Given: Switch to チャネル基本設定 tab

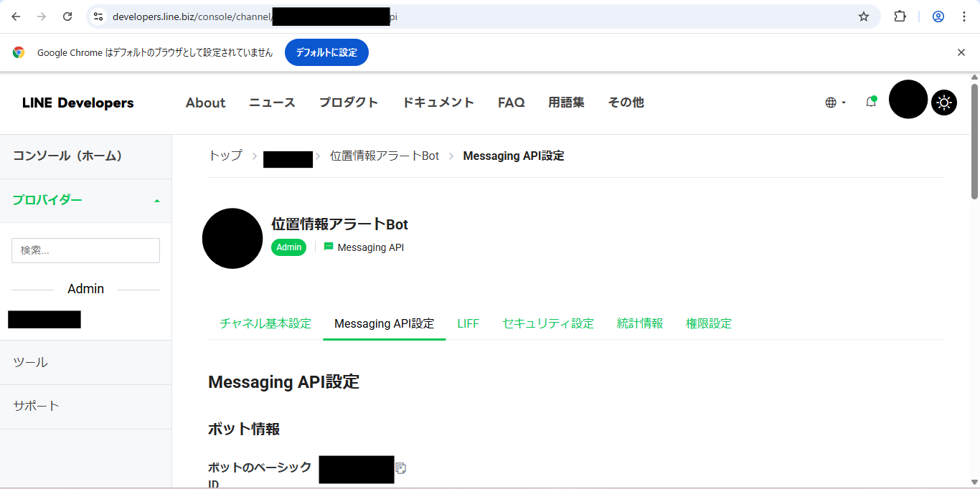Looking at the screenshot, I should pyautogui.click(x=265, y=323).
